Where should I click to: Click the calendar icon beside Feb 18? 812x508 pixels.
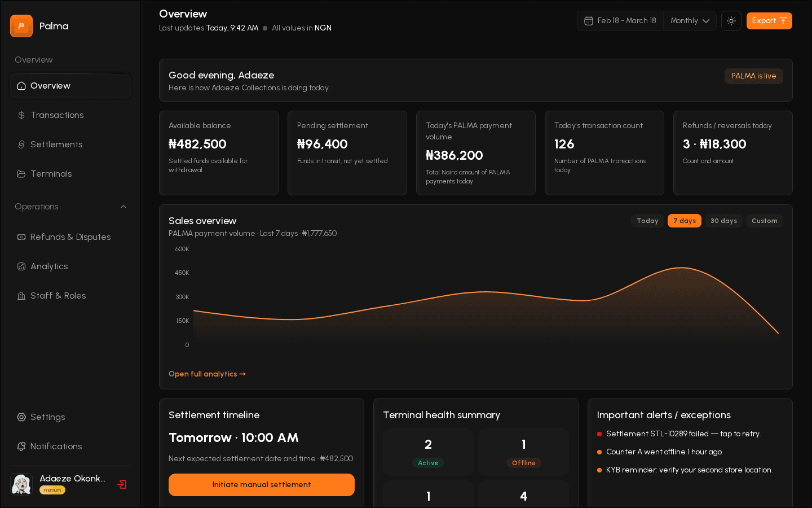pos(589,21)
